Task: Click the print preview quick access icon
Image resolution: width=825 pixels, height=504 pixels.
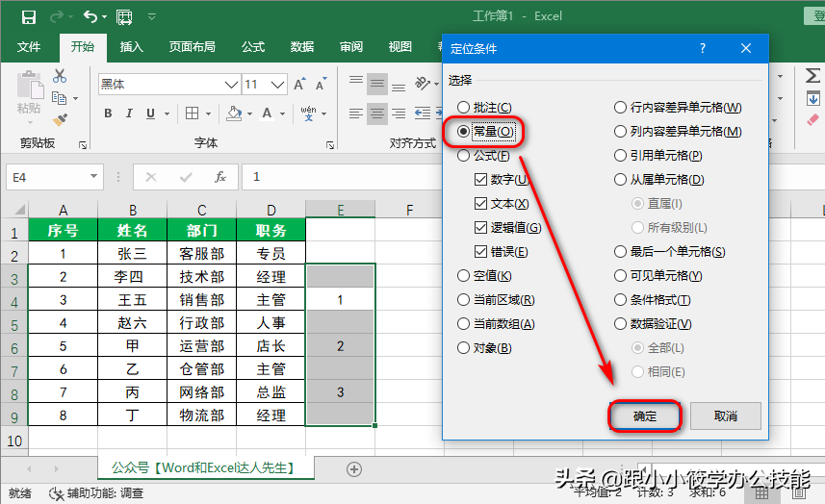Action: pyautogui.click(x=124, y=17)
